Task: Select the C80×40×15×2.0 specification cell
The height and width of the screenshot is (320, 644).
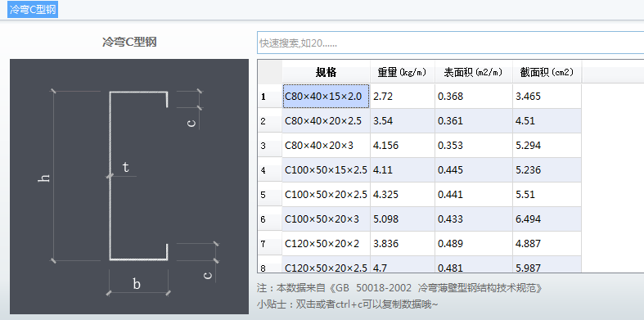Action: click(327, 97)
